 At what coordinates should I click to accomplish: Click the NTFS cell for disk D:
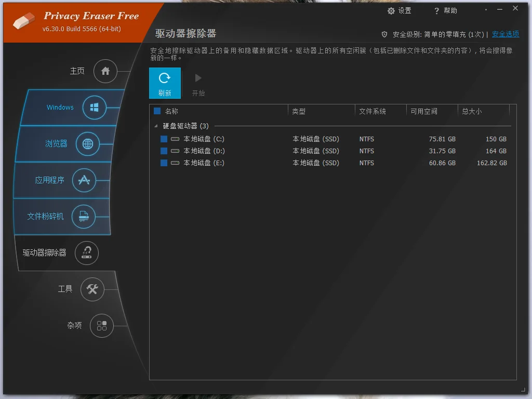(367, 151)
